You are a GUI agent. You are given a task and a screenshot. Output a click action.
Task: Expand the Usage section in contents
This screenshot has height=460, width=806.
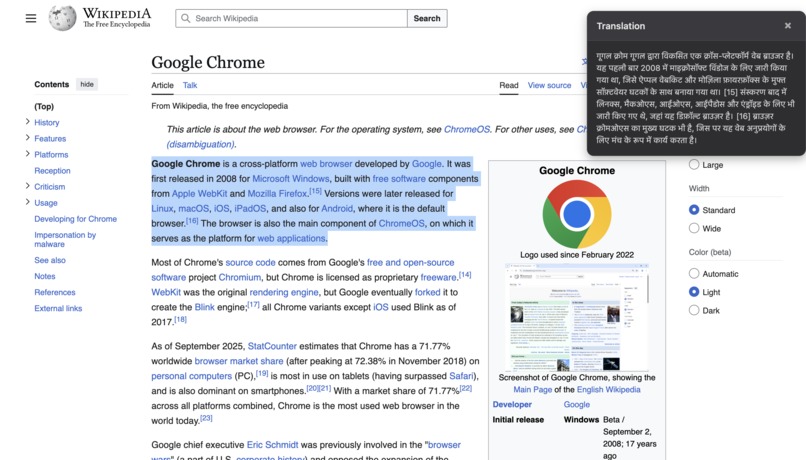[27, 202]
